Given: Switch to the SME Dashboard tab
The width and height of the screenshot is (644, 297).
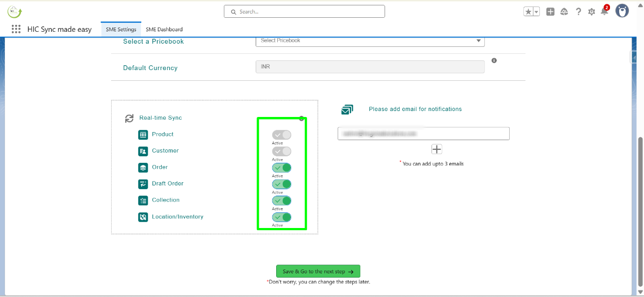Looking at the screenshot, I should point(165,30).
